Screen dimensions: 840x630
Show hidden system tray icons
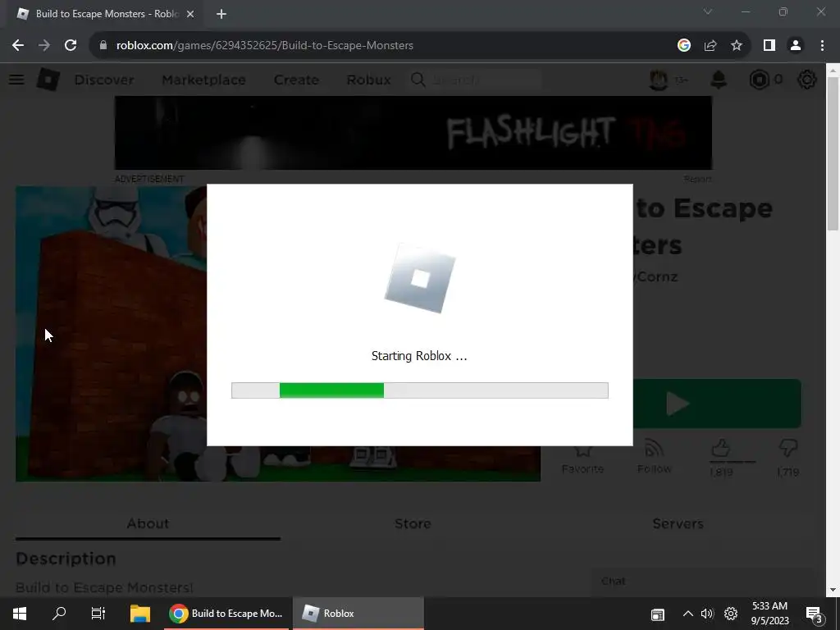(x=688, y=614)
